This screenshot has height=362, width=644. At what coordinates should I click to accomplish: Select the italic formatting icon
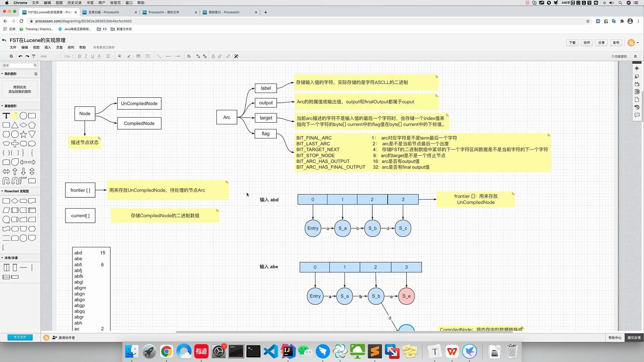click(x=86, y=56)
